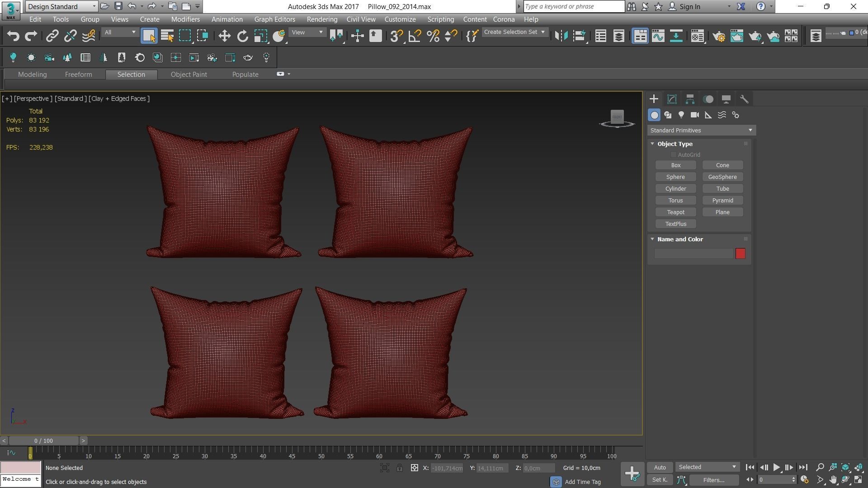868x488 pixels.
Task: Open the Rendering menu
Action: click(x=322, y=19)
